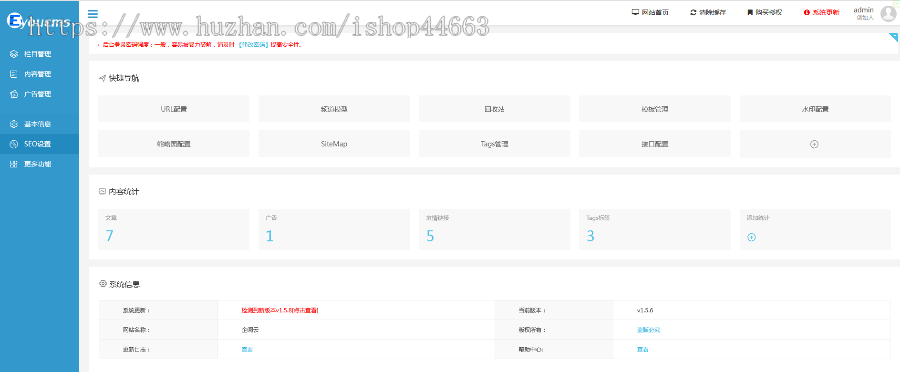Viewport: 900px width, 372px height.
Task: Open the 回收站 shortcut
Action: click(x=494, y=108)
